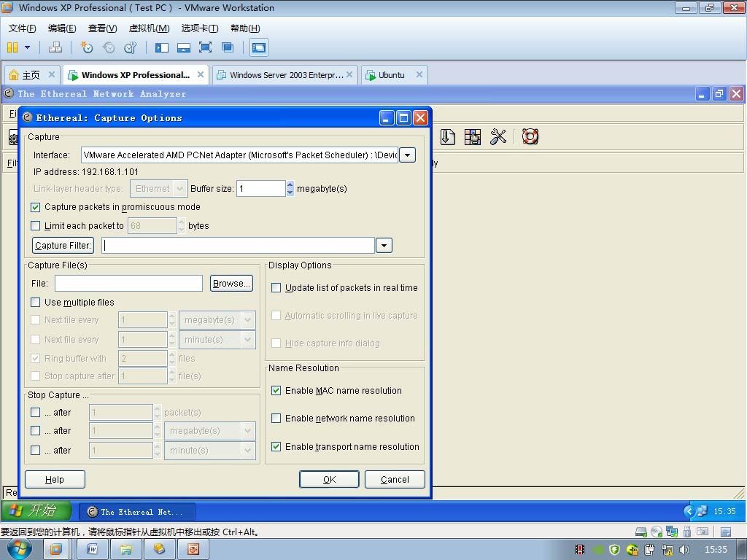Open the VMware snapshot manager icon
The height and width of the screenshot is (560, 747).
click(x=130, y=47)
